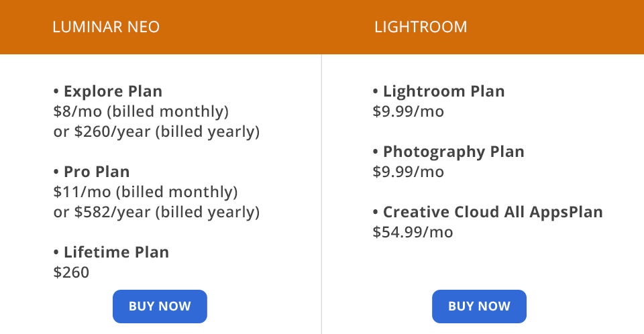Click the $260 Lifetime Plan price
644x334 pixels.
[x=71, y=272]
